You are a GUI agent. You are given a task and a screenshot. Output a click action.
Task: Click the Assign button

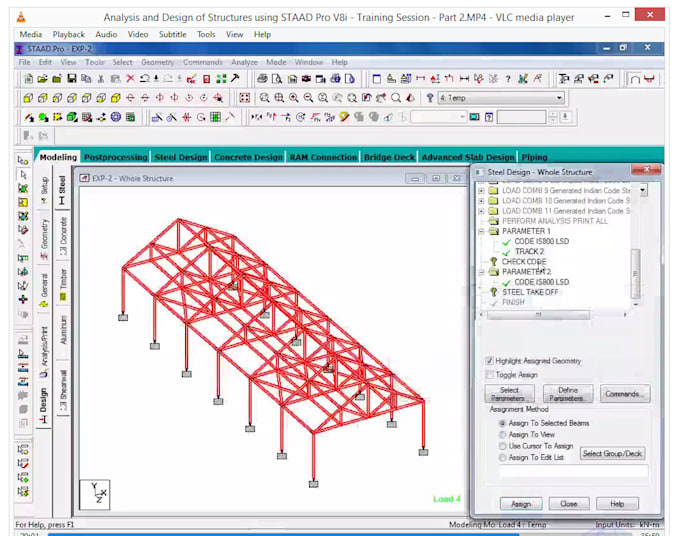(520, 503)
